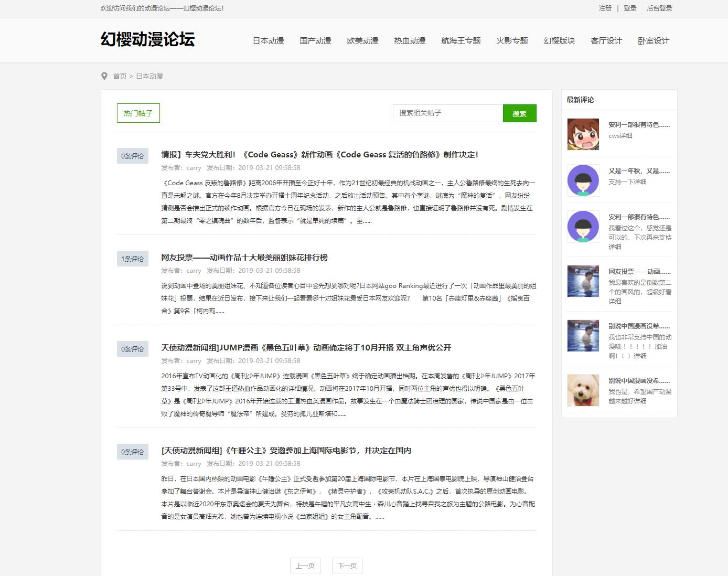Click 首页 in the breadcrumb
The height and width of the screenshot is (576, 728).
tap(119, 76)
